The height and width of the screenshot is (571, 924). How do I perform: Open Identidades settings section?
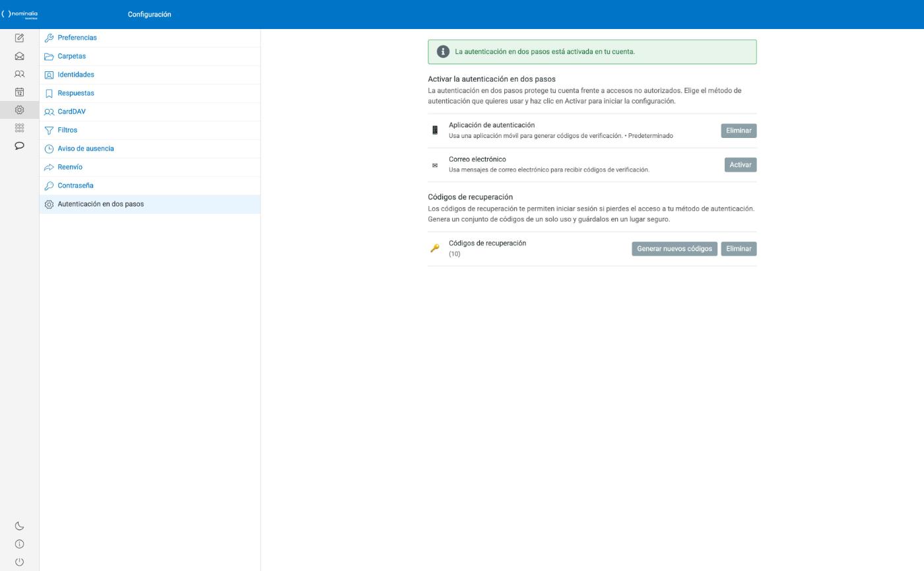[150, 75]
